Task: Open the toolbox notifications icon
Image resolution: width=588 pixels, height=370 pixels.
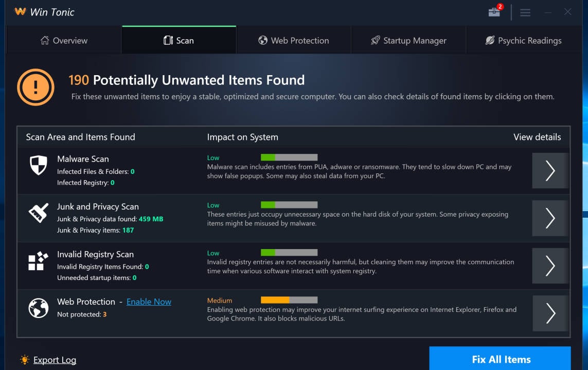Action: (x=494, y=12)
